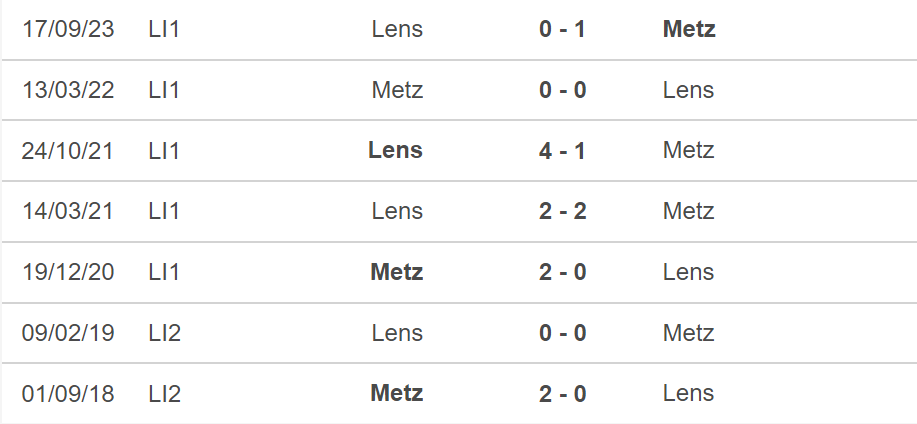Click the 14/03/21 date cell
This screenshot has height=424, width=917.
[x=67, y=211]
